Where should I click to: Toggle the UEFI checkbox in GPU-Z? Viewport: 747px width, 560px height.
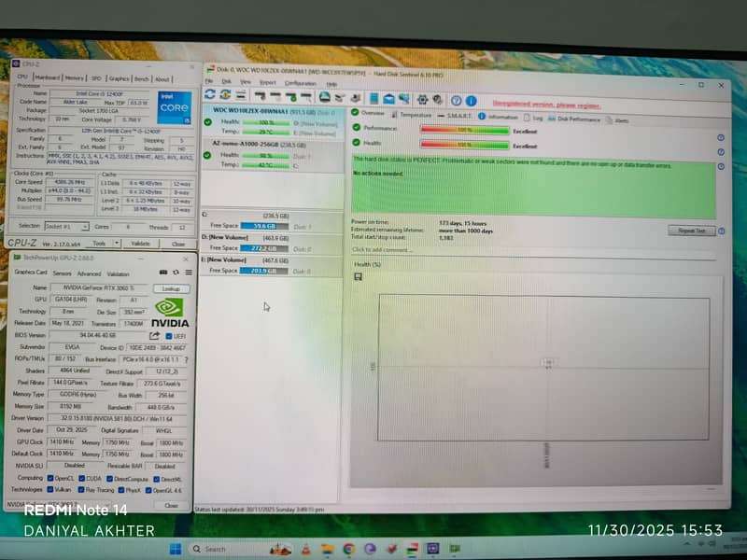point(168,336)
